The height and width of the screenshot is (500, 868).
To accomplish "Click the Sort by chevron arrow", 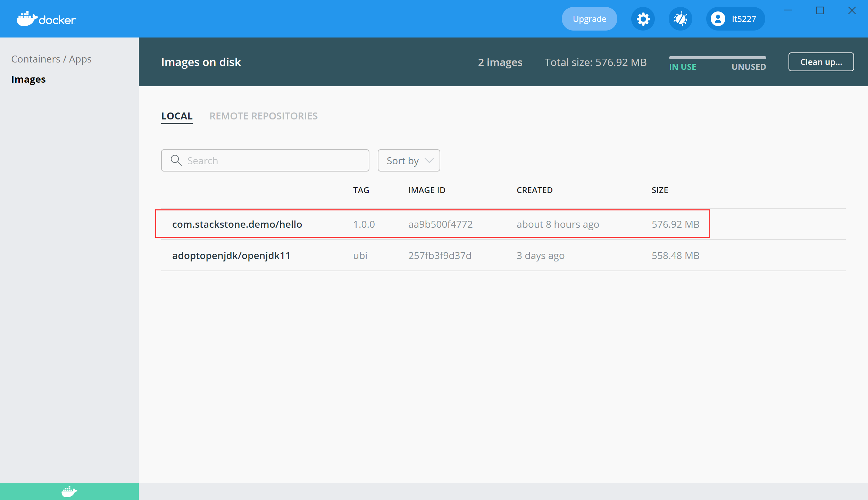I will tap(429, 160).
